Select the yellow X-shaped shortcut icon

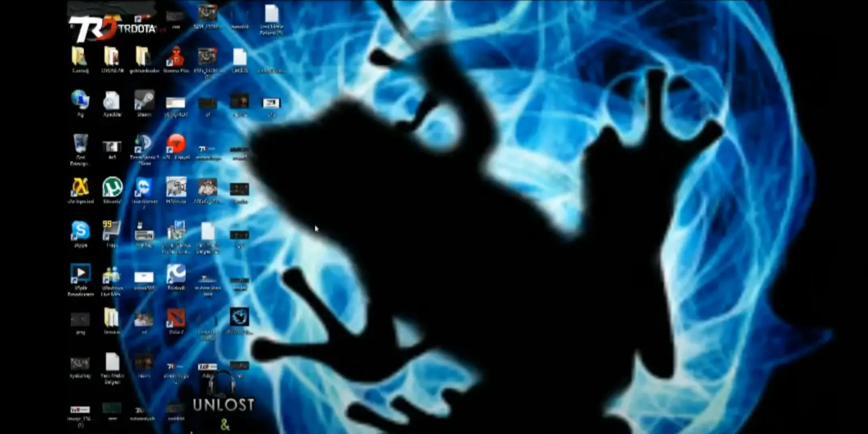click(x=80, y=188)
